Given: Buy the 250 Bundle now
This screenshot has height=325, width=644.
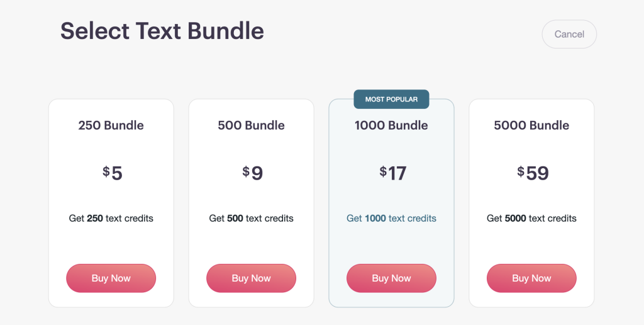Looking at the screenshot, I should point(111,278).
